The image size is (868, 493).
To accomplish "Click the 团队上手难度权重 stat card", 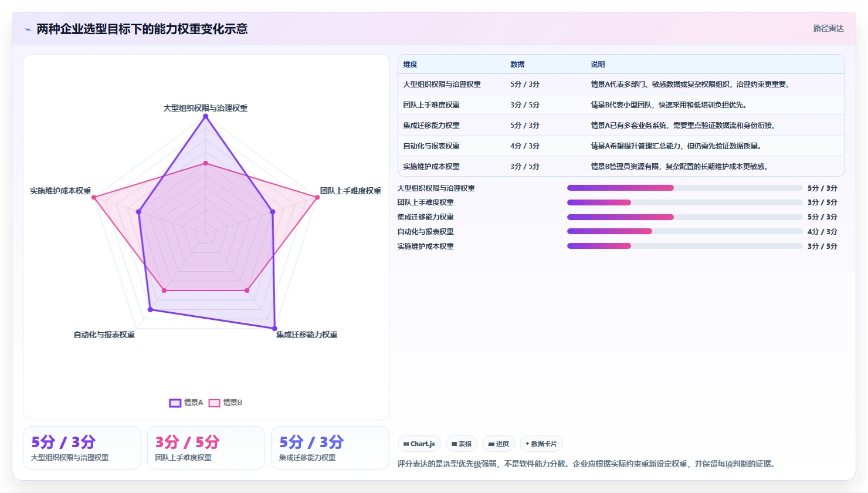I will (206, 448).
